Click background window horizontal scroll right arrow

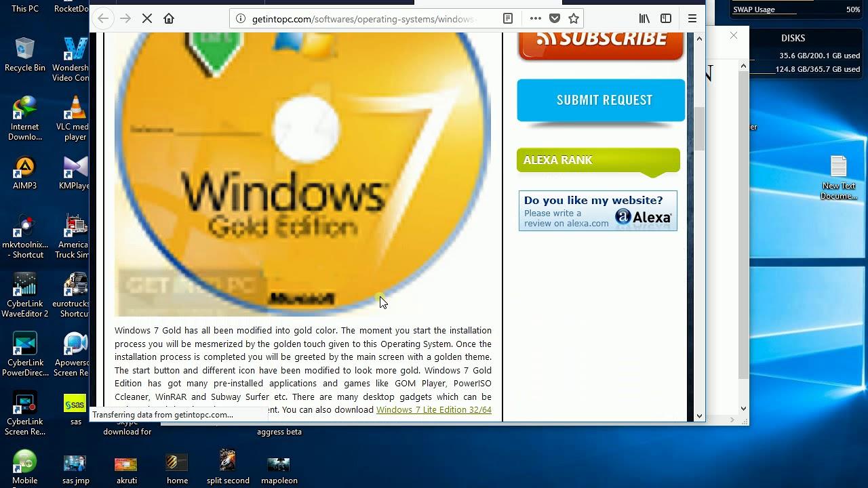click(732, 420)
